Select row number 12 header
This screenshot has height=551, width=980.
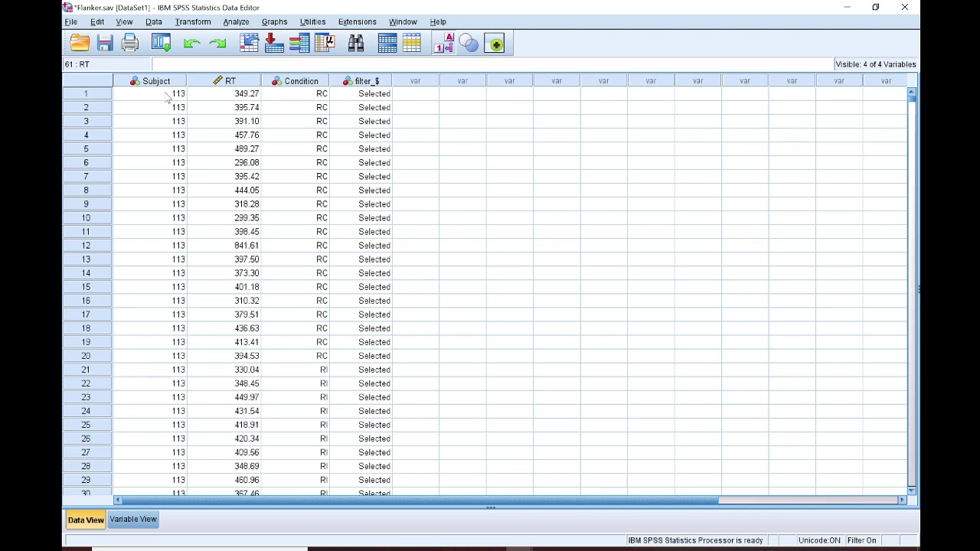pyautogui.click(x=87, y=246)
